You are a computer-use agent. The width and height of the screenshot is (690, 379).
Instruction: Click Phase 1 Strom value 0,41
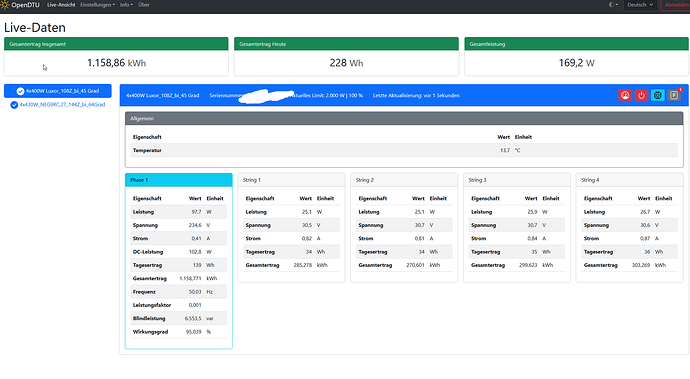pyautogui.click(x=196, y=239)
